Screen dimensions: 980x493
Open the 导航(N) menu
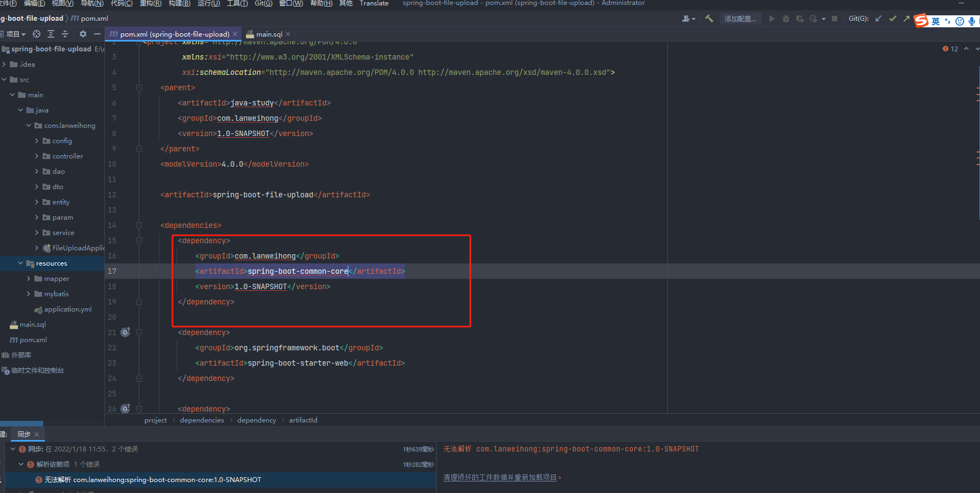click(x=92, y=3)
